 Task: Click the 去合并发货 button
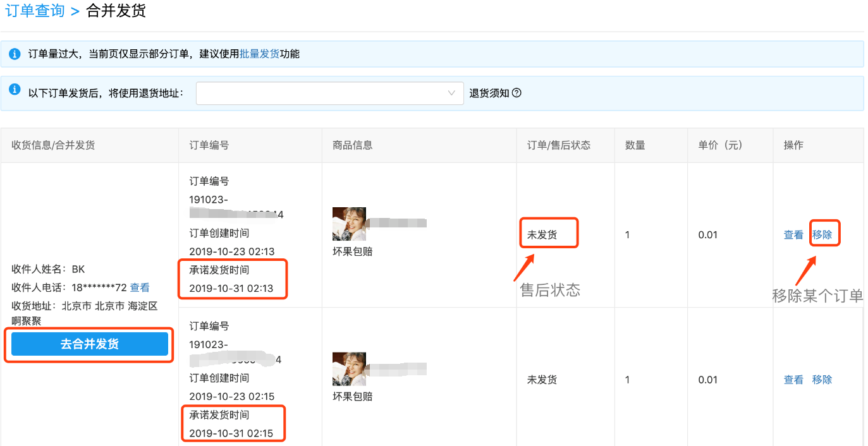coord(90,344)
